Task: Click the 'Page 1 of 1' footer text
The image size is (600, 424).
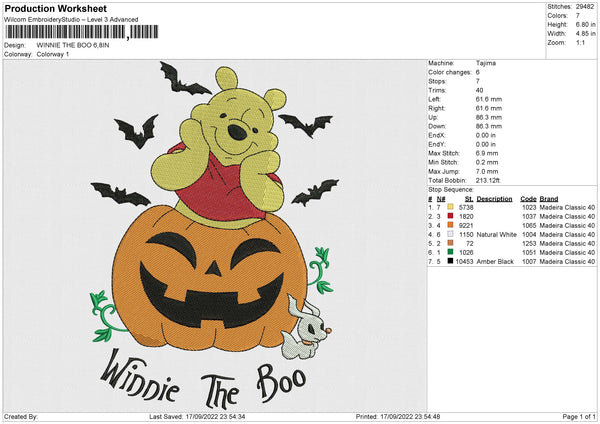Action: coord(579,416)
